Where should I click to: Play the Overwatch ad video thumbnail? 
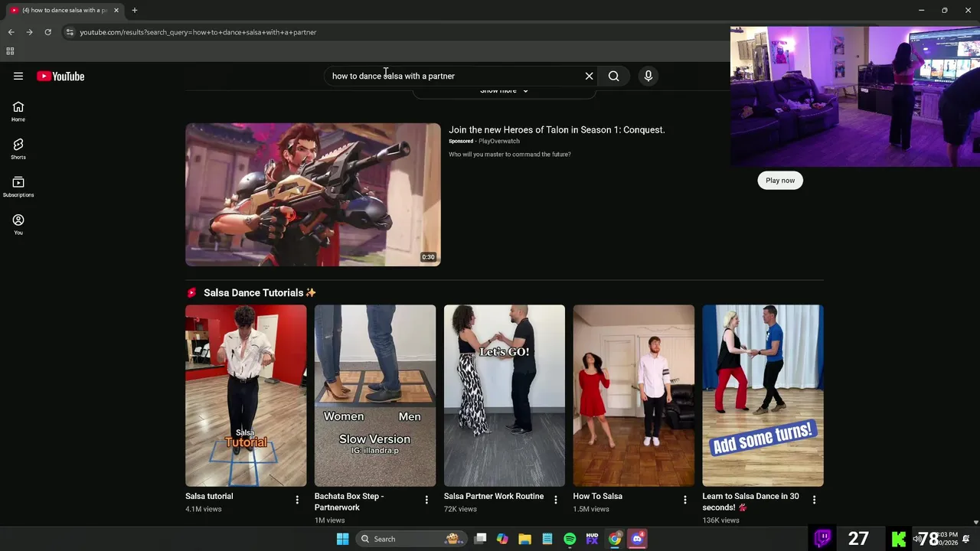coord(313,194)
